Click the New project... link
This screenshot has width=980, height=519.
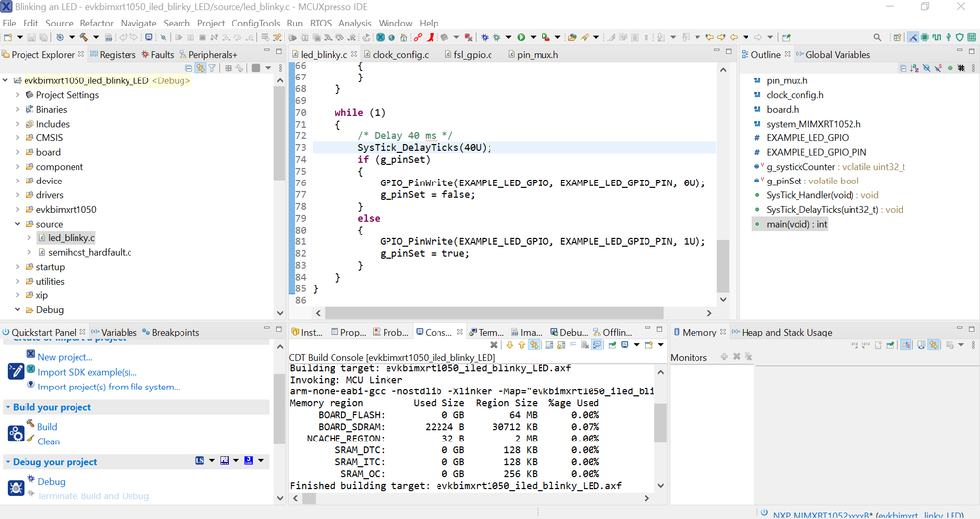click(x=65, y=357)
